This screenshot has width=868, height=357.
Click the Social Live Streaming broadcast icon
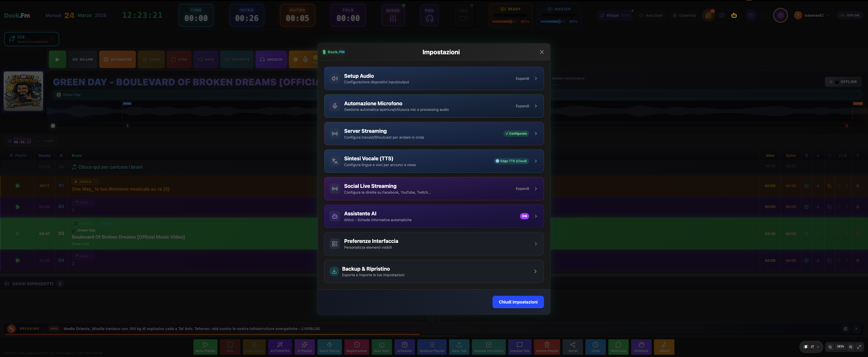point(335,189)
